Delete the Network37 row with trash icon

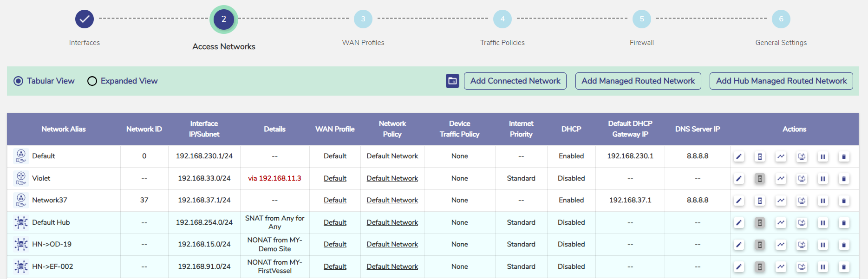[x=844, y=201]
